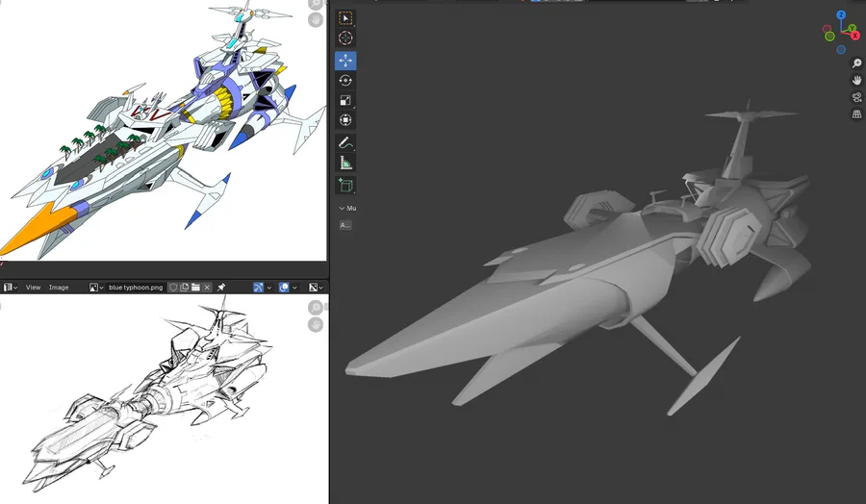Image resolution: width=866 pixels, height=504 pixels.
Task: Activate the Scale tool
Action: click(x=345, y=100)
